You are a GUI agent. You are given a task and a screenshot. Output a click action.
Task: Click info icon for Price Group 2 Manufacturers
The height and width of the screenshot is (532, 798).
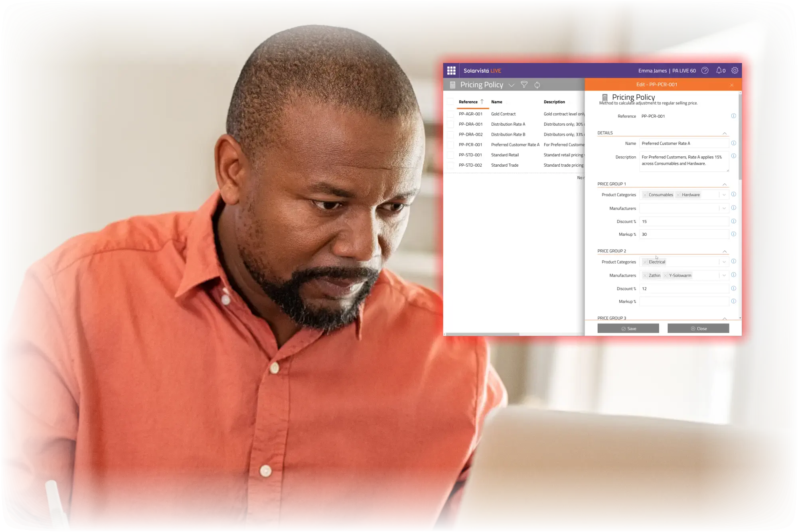pos(733,275)
